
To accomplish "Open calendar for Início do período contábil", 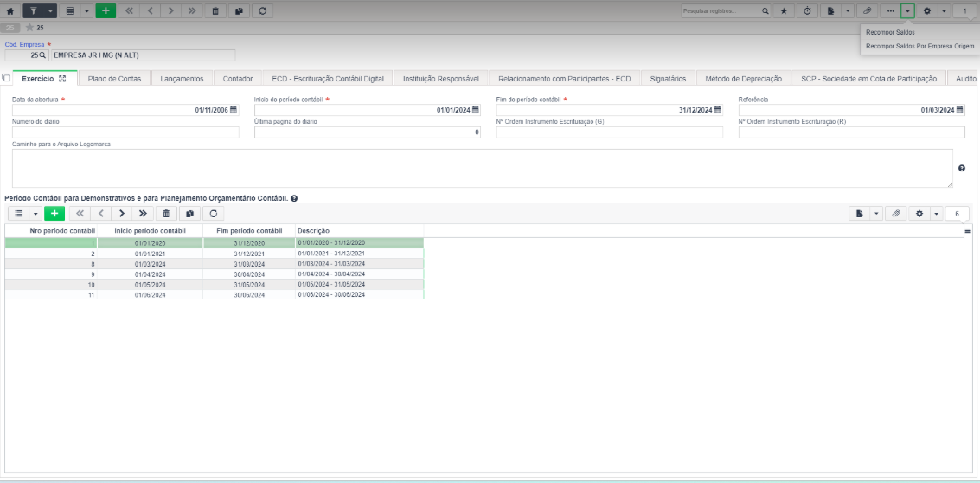I will point(475,110).
